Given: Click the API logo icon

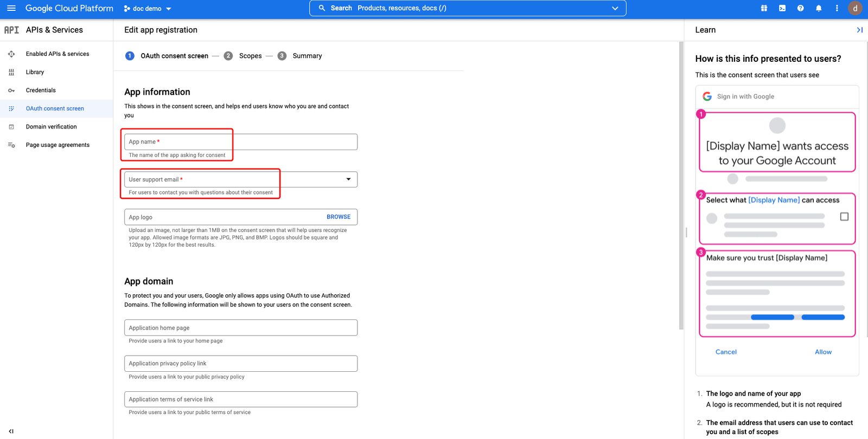Looking at the screenshot, I should point(11,30).
